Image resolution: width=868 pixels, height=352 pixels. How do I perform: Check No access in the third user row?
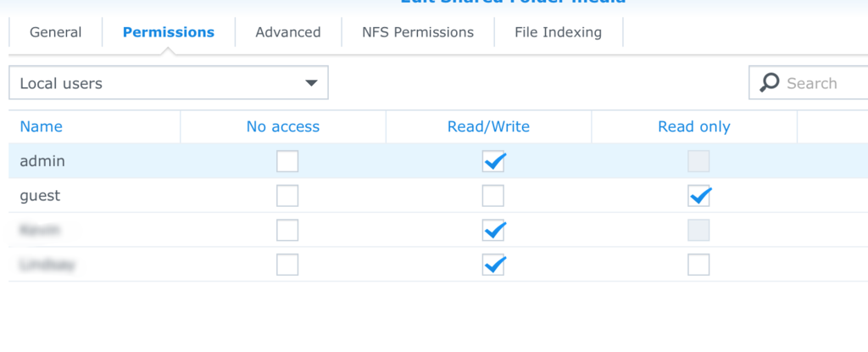click(x=287, y=231)
